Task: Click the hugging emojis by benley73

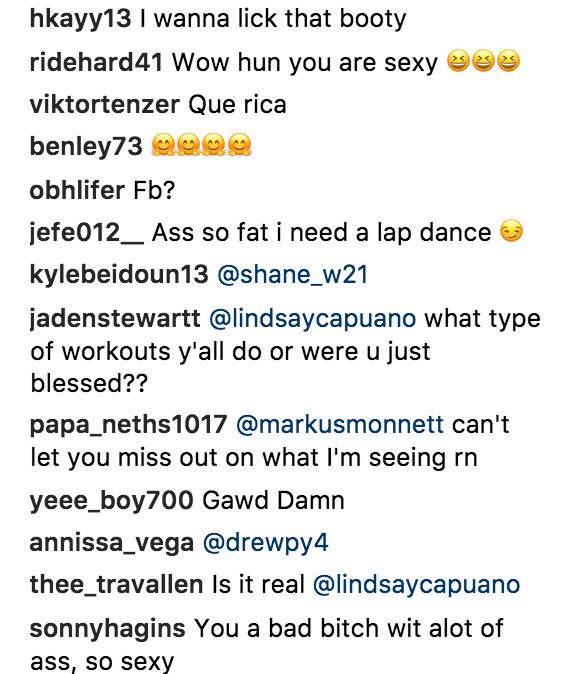Action: coord(202,145)
